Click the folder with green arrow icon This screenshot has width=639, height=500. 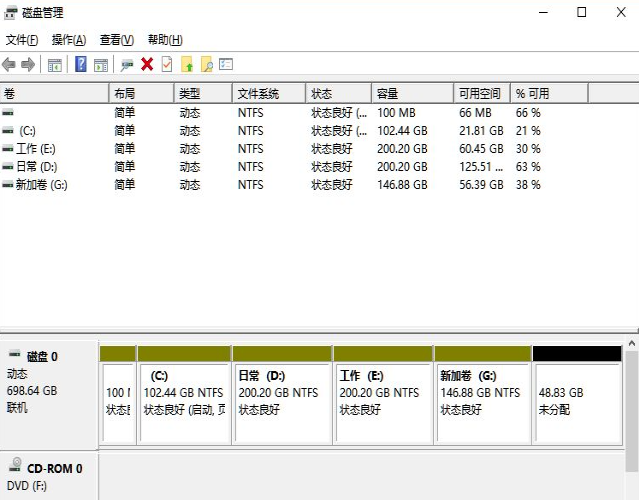click(x=187, y=65)
